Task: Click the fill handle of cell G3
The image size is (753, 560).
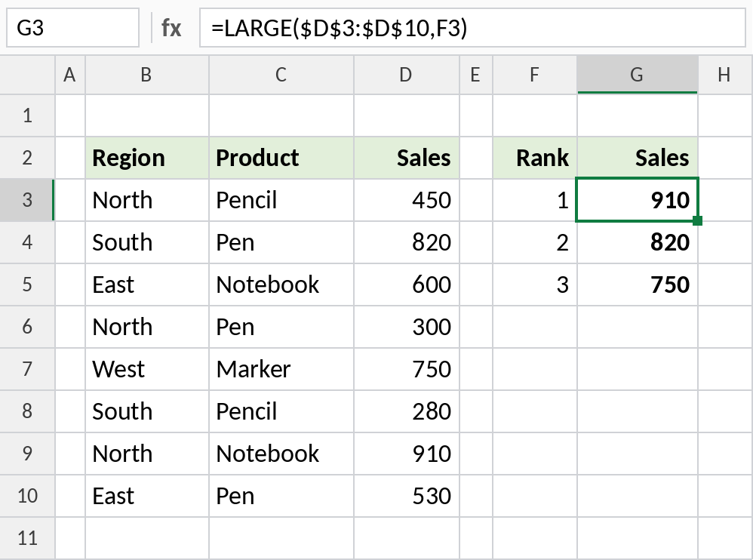Action: pyautogui.click(x=698, y=220)
